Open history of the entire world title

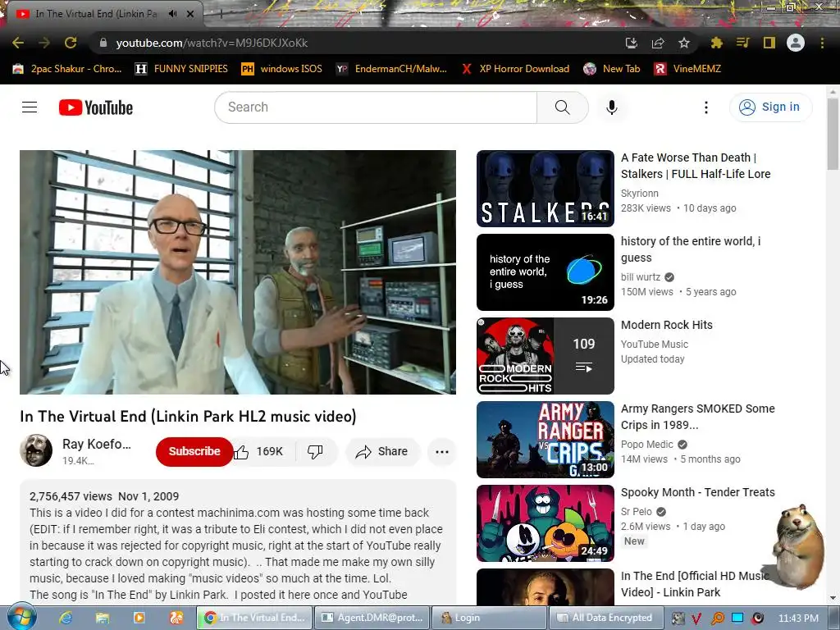click(x=691, y=249)
